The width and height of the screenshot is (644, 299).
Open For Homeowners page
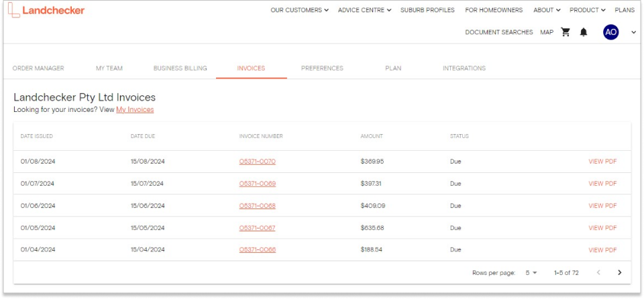pos(494,10)
